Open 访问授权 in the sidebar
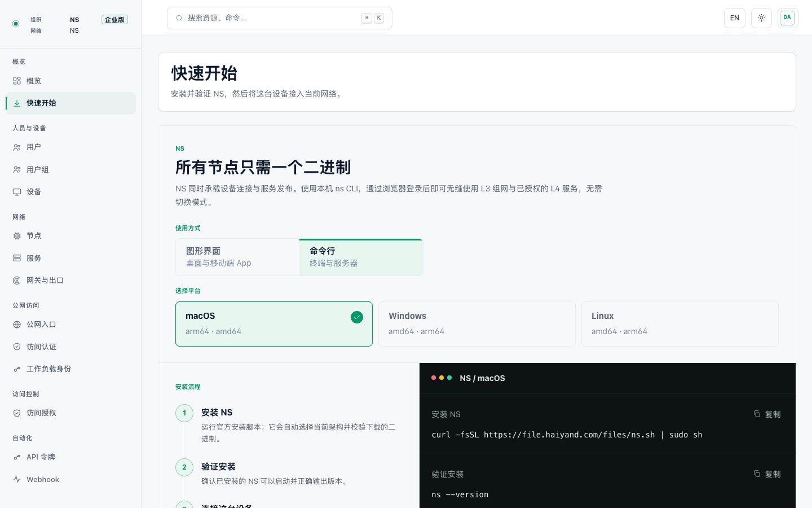 pyautogui.click(x=71, y=413)
